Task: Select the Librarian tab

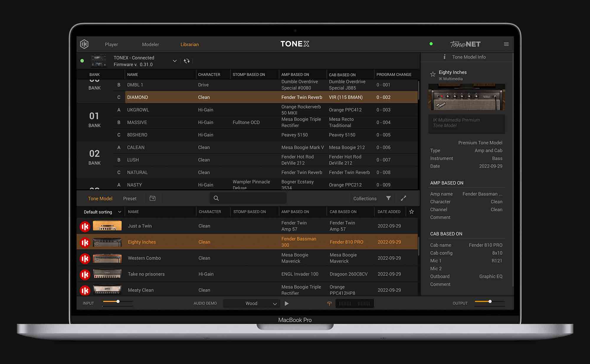Action: 190,45
